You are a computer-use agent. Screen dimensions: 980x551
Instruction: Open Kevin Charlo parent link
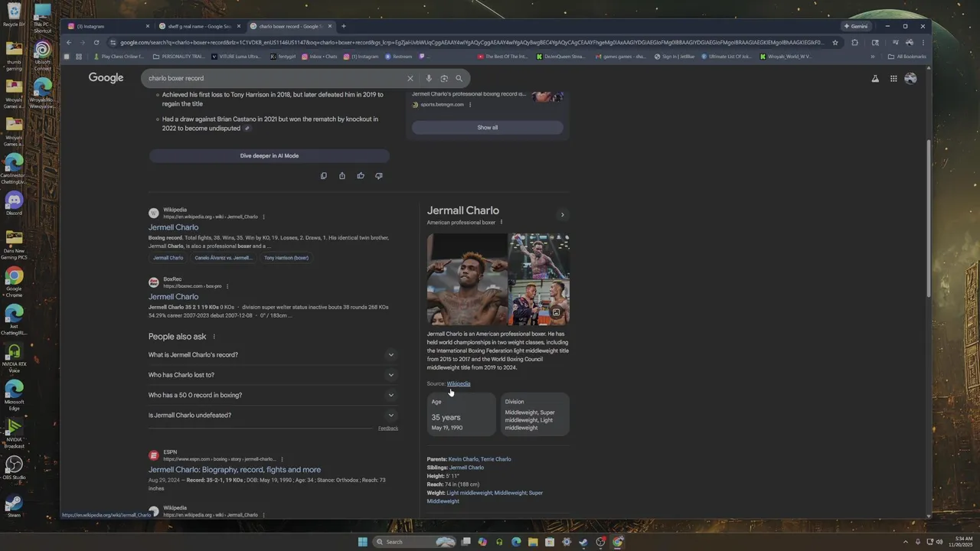[463, 459]
